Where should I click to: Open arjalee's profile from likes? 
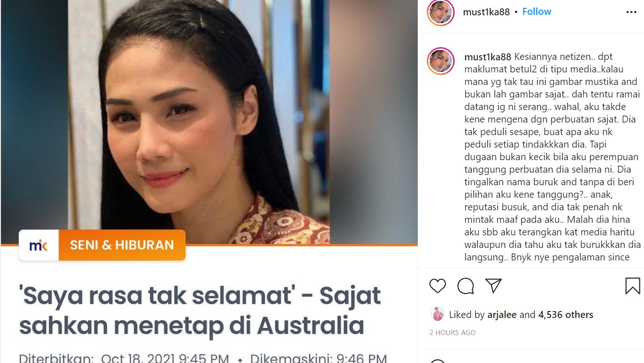[x=502, y=315]
